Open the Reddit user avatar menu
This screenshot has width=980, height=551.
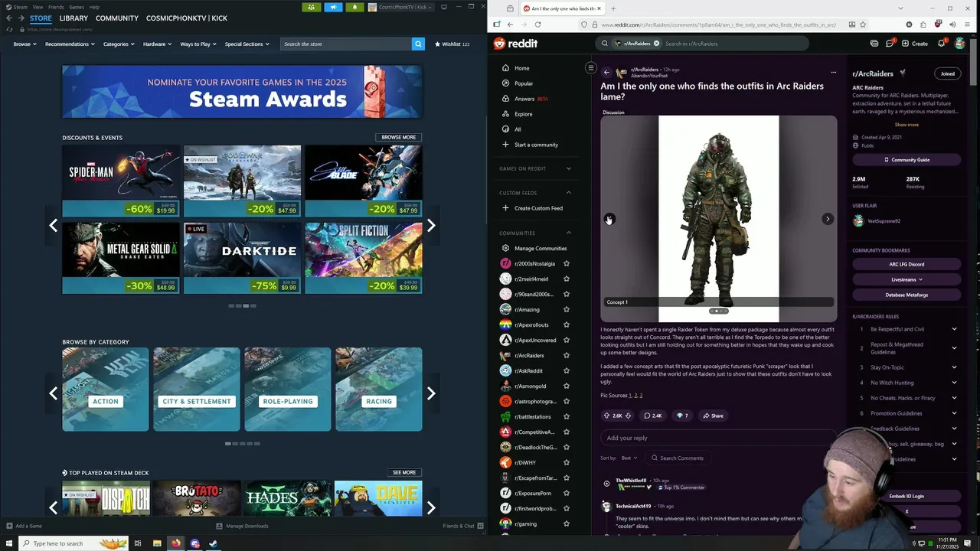click(960, 44)
